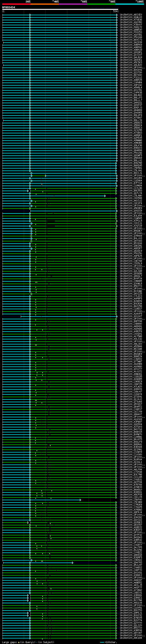This screenshot has height=644, width=146.
Task: Open hit UniRef100_Q8W530
Action: coord(131,30)
